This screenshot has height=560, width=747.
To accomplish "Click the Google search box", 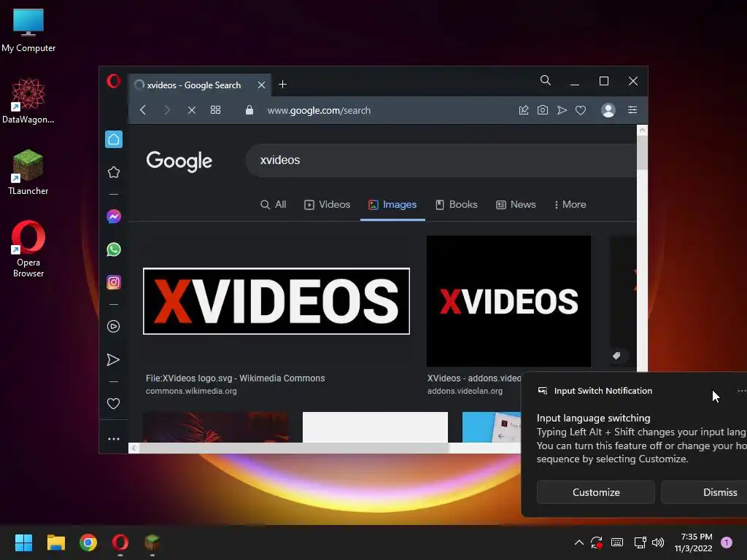I will pyautogui.click(x=441, y=160).
